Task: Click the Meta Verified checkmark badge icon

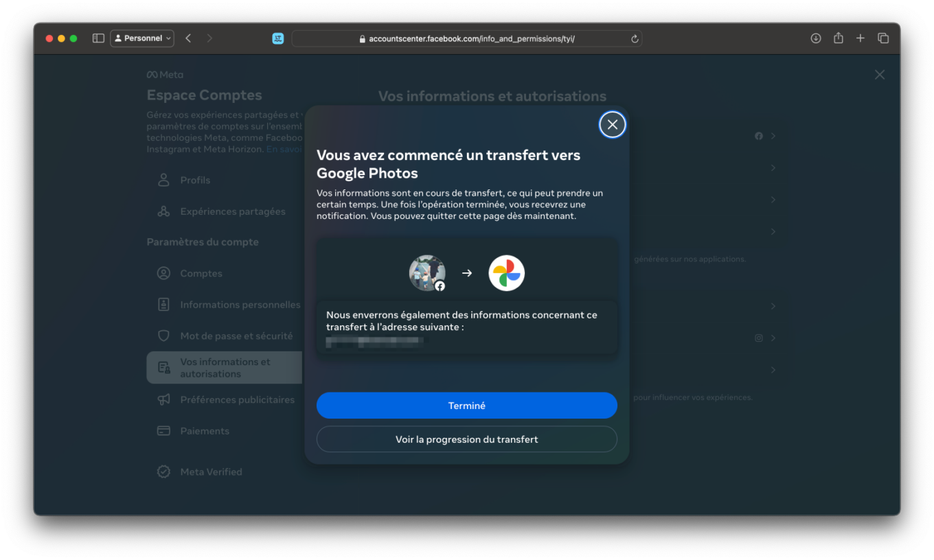Action: click(x=163, y=472)
